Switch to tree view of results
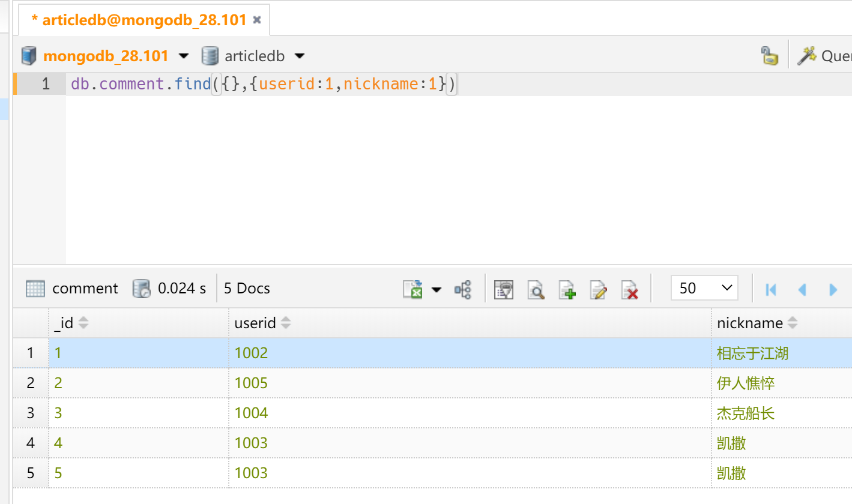The image size is (852, 504). click(463, 289)
